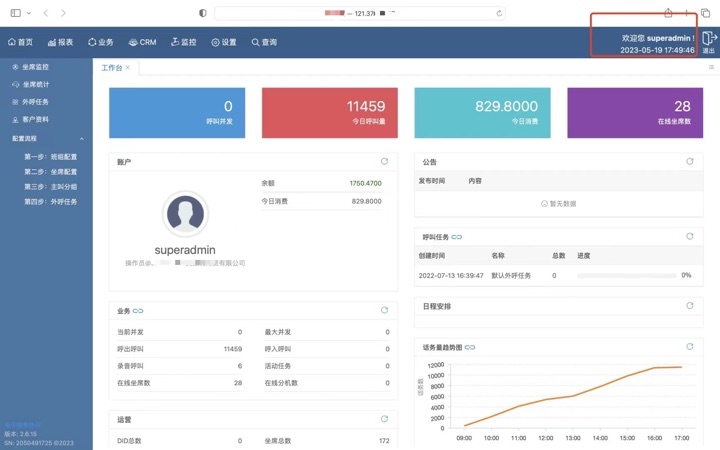Click the 在线坐席数 purple card
The image size is (720, 450).
(x=635, y=113)
